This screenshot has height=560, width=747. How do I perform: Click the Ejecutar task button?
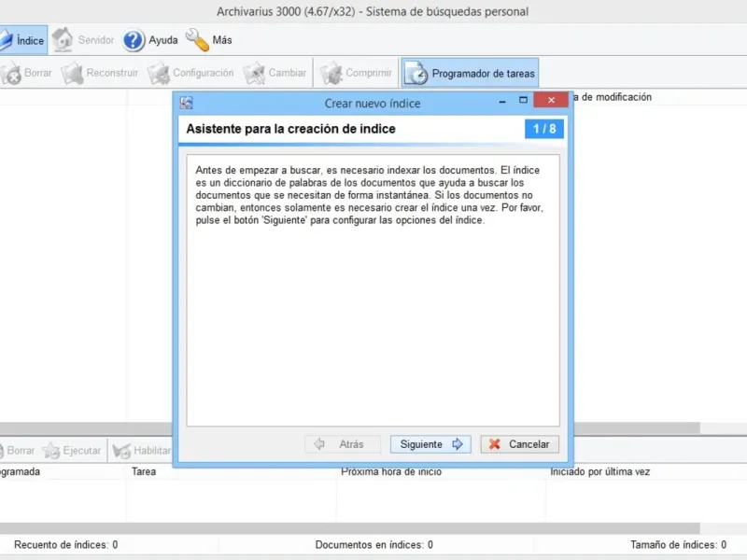point(72,451)
